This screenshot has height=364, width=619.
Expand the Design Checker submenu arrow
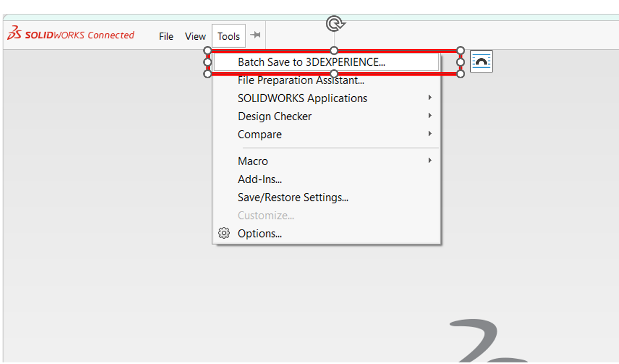(x=430, y=116)
